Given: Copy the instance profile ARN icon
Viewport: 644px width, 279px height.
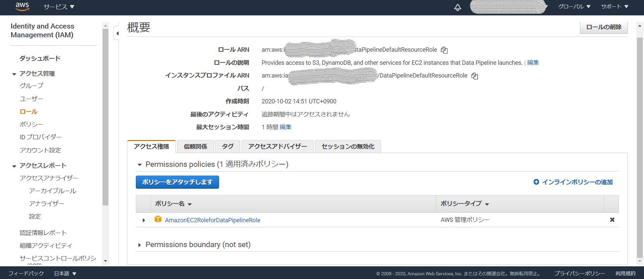Looking at the screenshot, I should (475, 76).
